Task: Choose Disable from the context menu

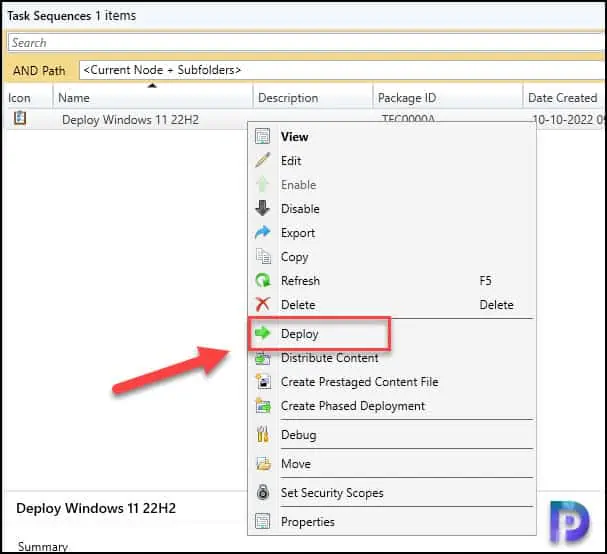Action: pos(392,208)
